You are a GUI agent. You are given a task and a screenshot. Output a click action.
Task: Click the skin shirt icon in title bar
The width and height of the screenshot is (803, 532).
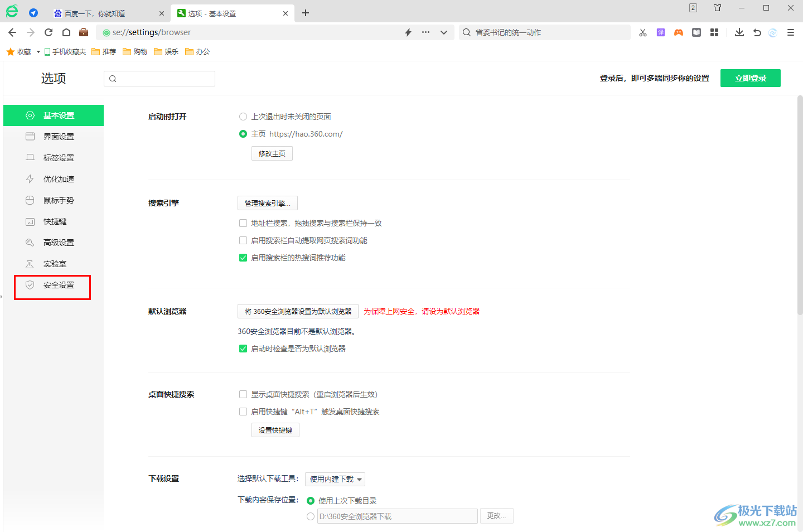tap(718, 8)
